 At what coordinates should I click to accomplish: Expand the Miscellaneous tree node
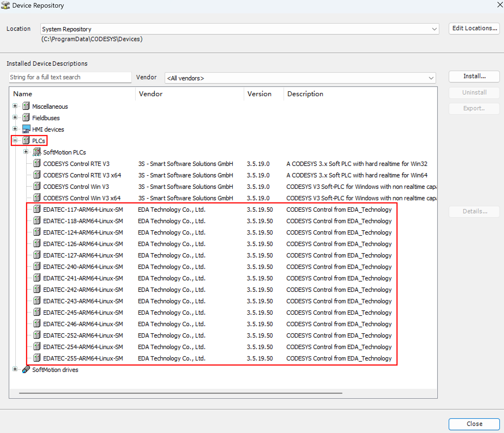15,106
